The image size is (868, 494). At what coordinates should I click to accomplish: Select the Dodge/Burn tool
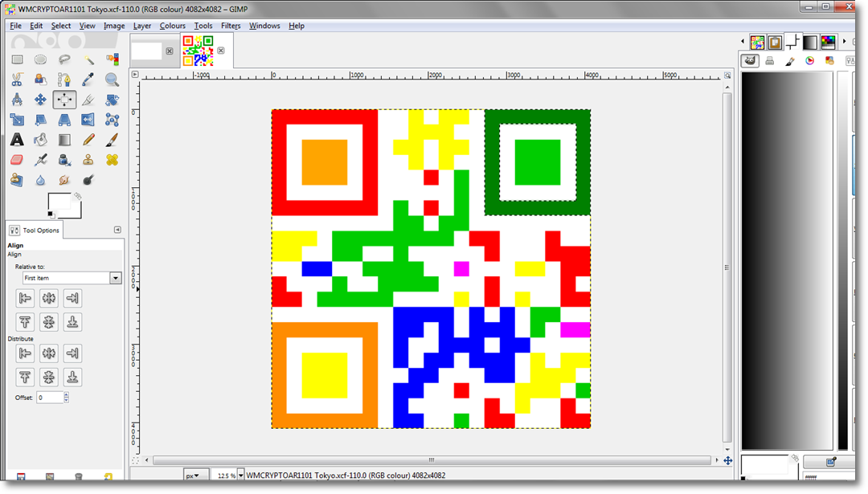[x=88, y=180]
